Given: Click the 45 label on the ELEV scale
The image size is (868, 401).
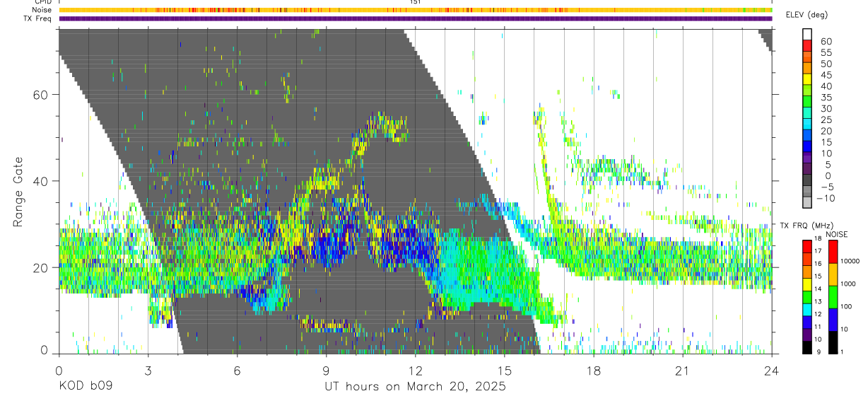Looking at the screenshot, I should pyautogui.click(x=825, y=75).
